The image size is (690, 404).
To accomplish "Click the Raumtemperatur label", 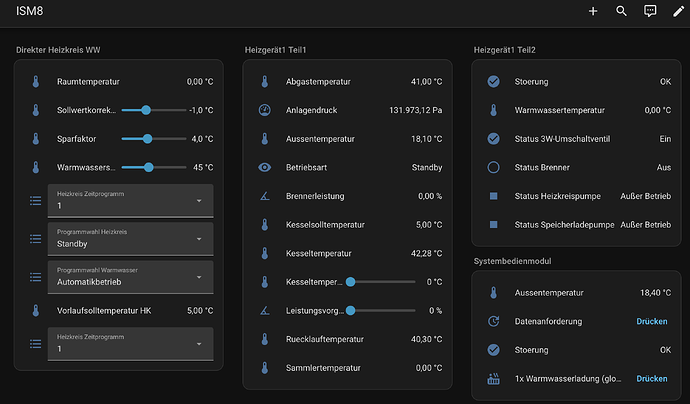I will 88,81.
